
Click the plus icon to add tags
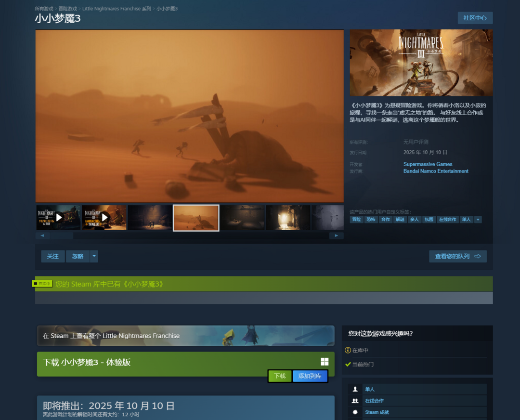coord(478,220)
